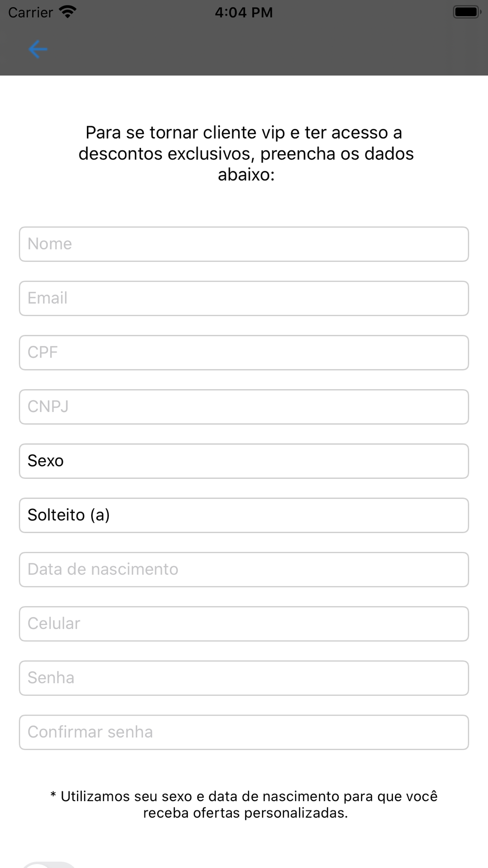Click the 4:04 PM clock

[244, 12]
